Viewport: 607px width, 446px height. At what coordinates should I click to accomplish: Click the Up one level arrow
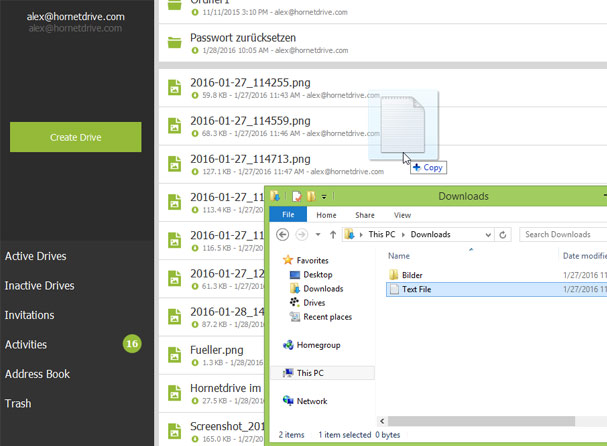(x=333, y=234)
